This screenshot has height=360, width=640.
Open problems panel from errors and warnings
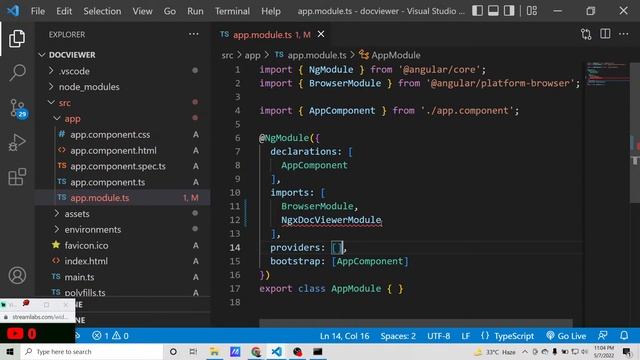pos(110,336)
